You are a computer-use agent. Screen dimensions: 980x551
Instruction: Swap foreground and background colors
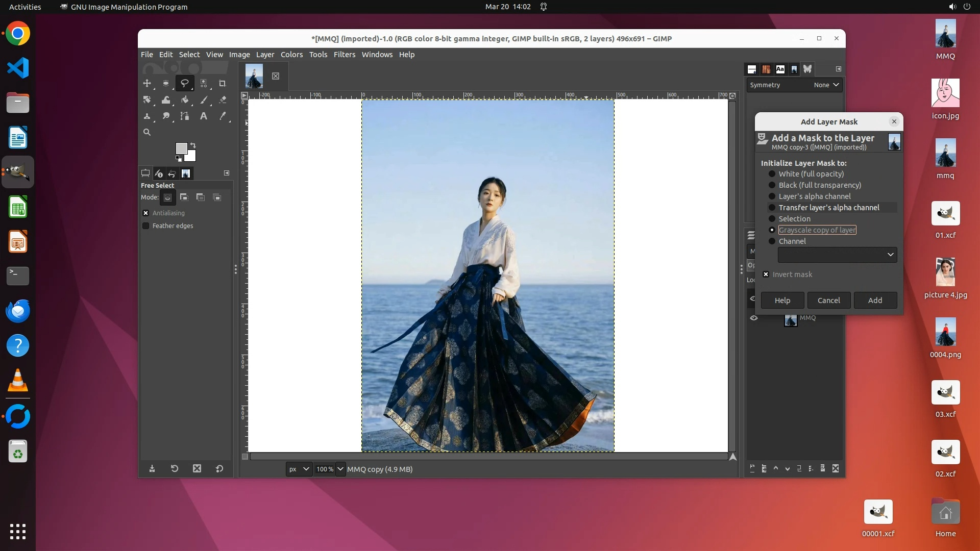click(x=193, y=145)
